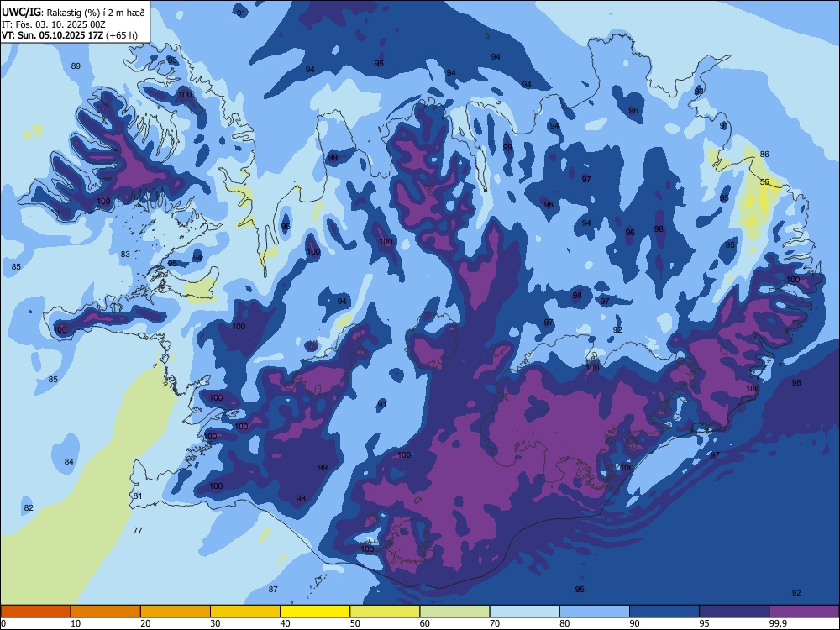Pick the 95–99.9 navy legend swatch

(x=734, y=612)
